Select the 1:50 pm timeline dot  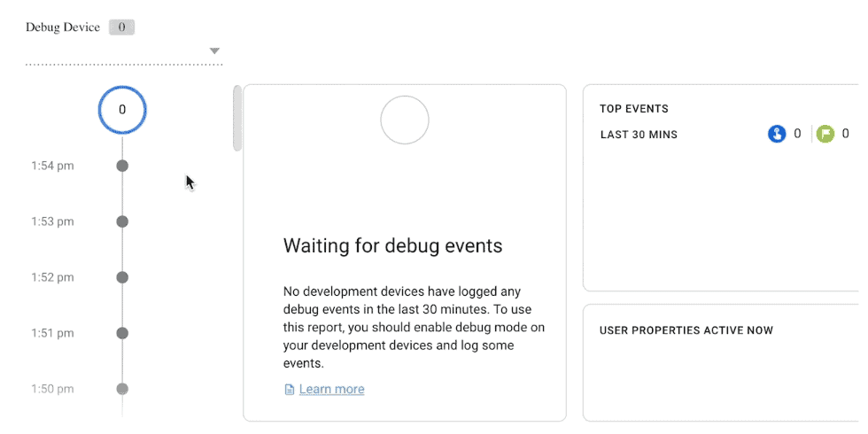click(122, 389)
